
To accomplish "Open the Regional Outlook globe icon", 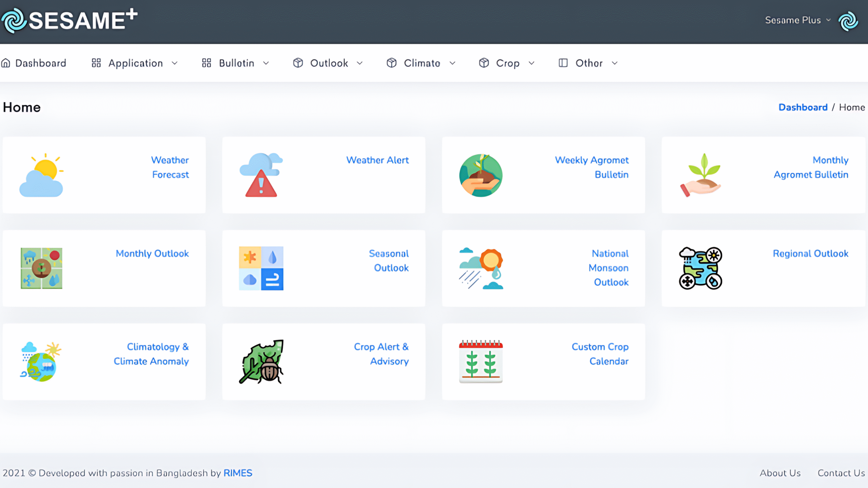I will pyautogui.click(x=700, y=268).
